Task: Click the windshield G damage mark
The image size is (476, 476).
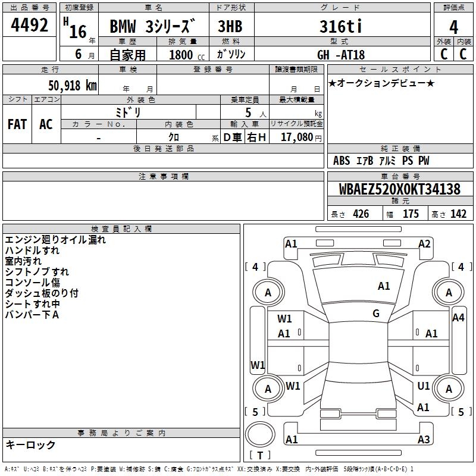Action: (376, 314)
